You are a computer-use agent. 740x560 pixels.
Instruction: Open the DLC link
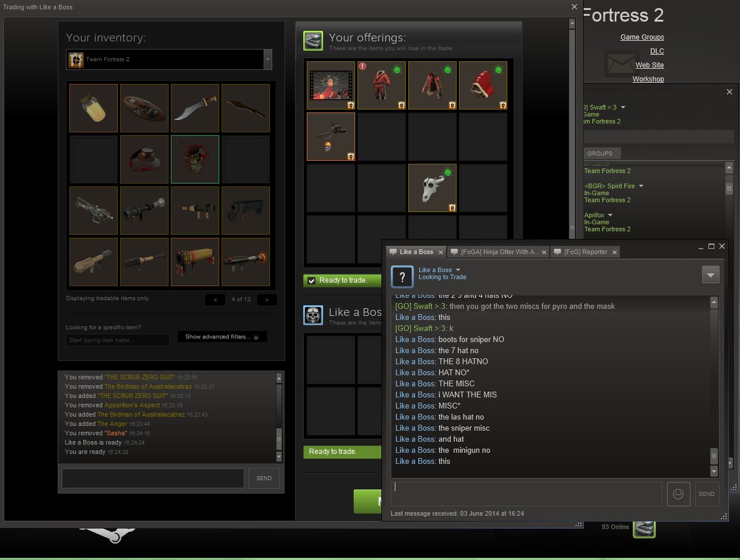(x=657, y=51)
